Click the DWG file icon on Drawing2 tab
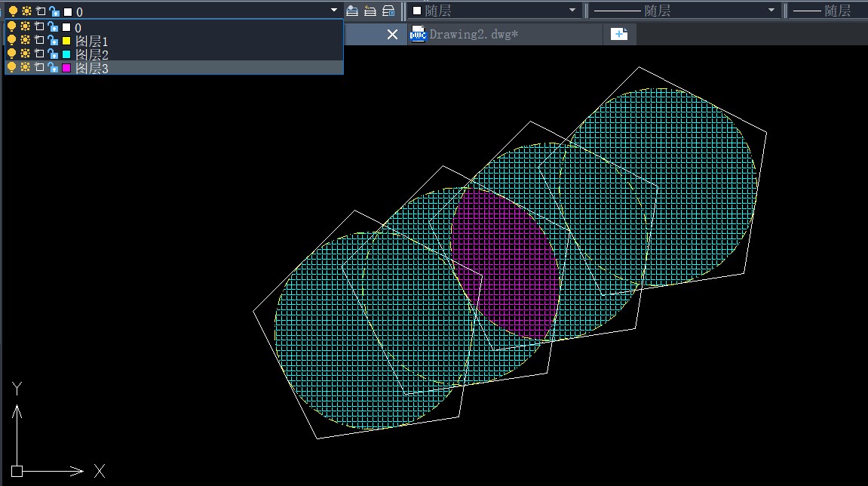Image resolution: width=868 pixels, height=486 pixels. pos(418,35)
